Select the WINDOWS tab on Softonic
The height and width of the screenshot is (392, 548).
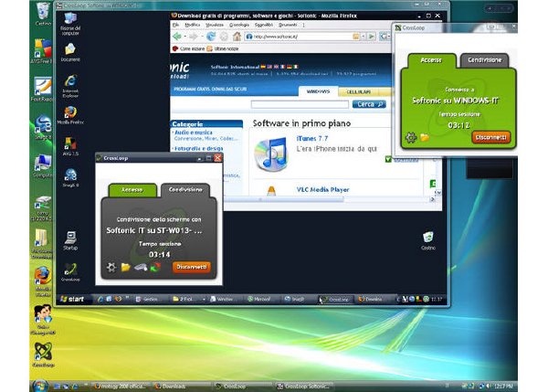coord(318,91)
